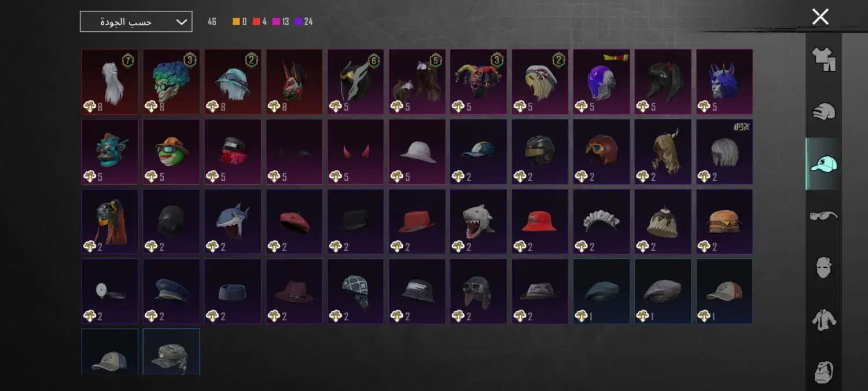
Task: Select the backpack category icon
Action: click(823, 371)
